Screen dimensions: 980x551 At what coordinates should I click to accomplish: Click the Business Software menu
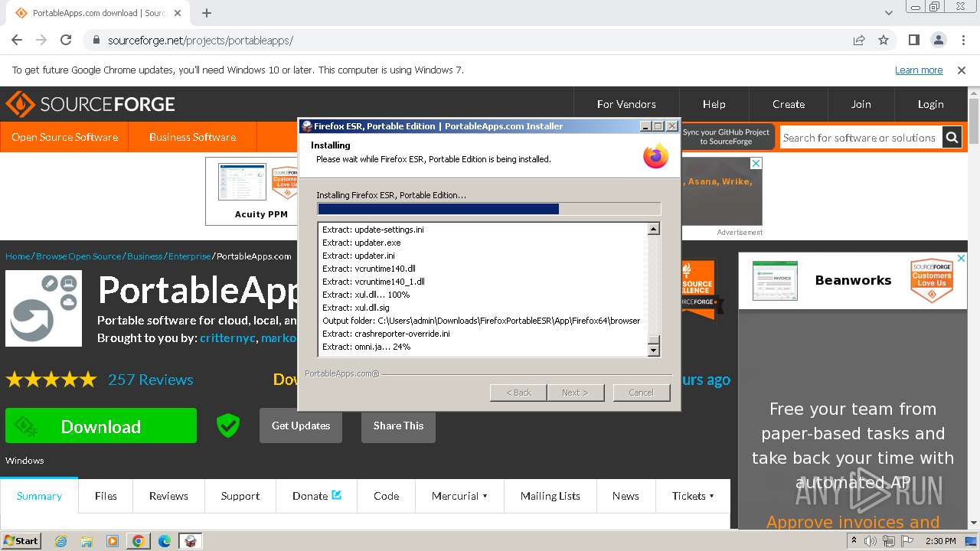point(192,137)
